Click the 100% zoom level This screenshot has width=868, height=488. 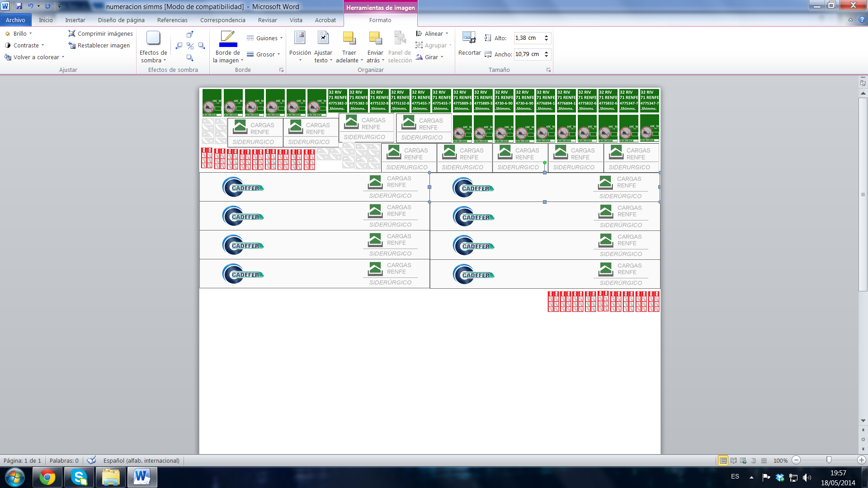[x=780, y=460]
